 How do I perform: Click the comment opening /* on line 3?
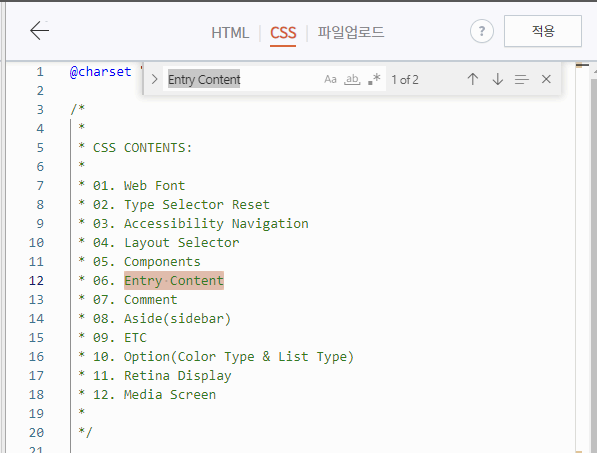[78, 109]
